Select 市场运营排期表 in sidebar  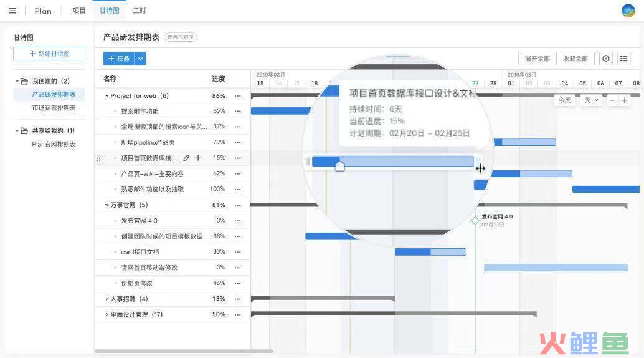[x=54, y=108]
